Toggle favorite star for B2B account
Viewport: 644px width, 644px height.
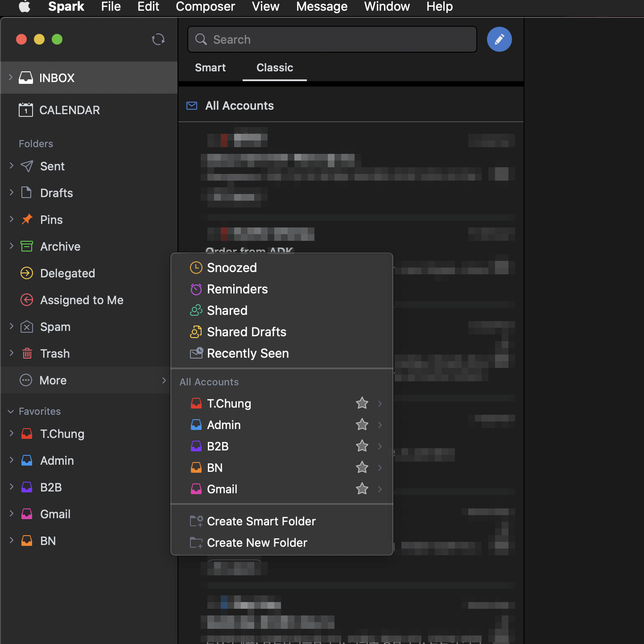click(x=362, y=446)
